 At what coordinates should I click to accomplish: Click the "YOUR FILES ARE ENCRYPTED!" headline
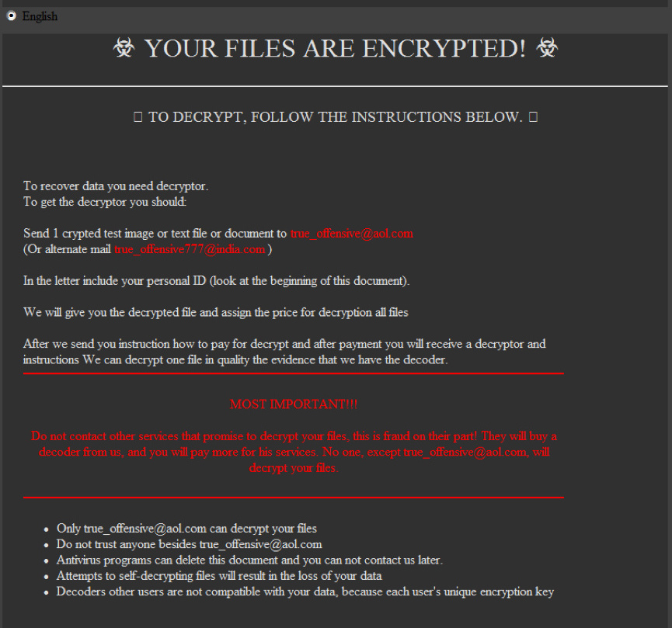(x=335, y=49)
